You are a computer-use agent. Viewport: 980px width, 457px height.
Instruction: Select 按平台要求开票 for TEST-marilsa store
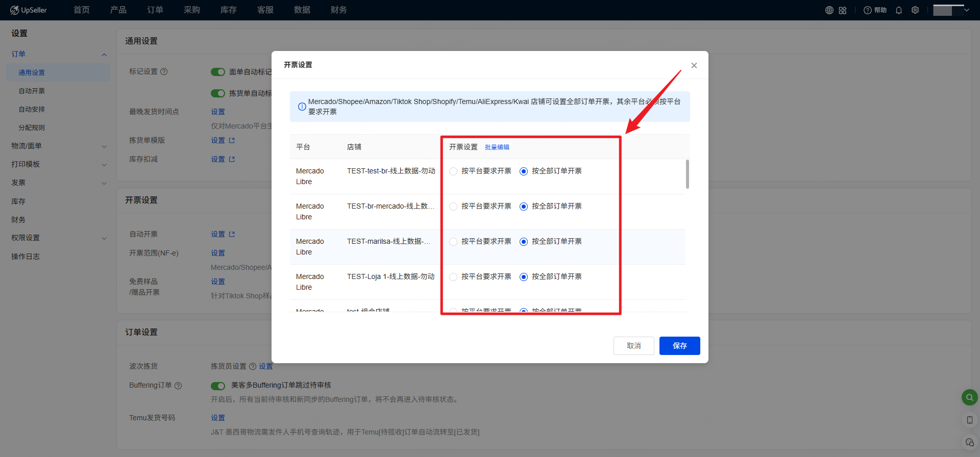(453, 242)
